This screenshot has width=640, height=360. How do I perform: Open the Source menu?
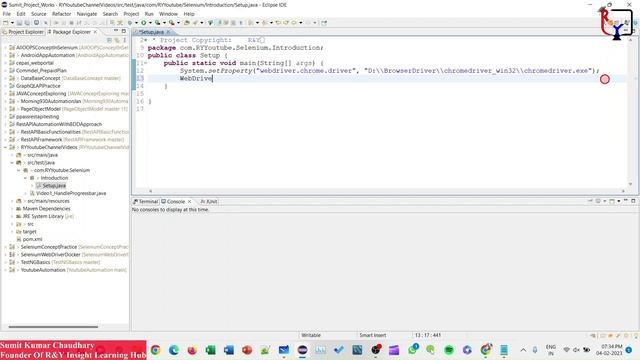point(39,14)
